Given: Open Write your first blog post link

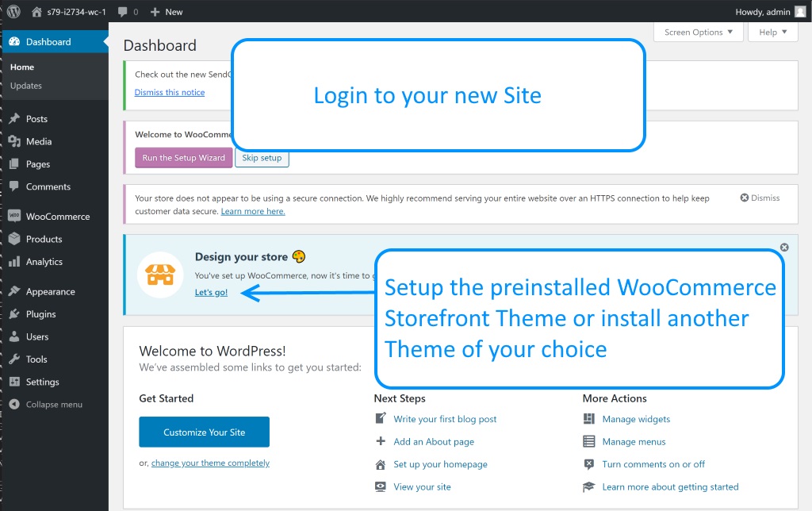Looking at the screenshot, I should click(x=445, y=419).
